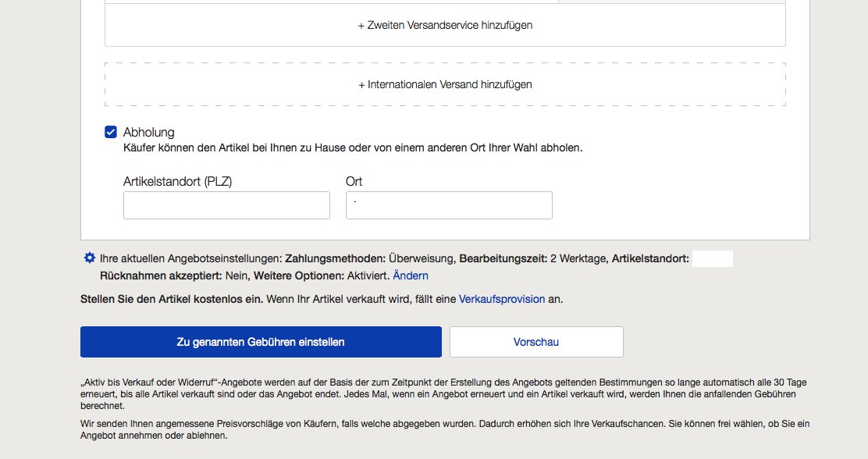Click the Ort field label
868x459 pixels.
coord(354,181)
